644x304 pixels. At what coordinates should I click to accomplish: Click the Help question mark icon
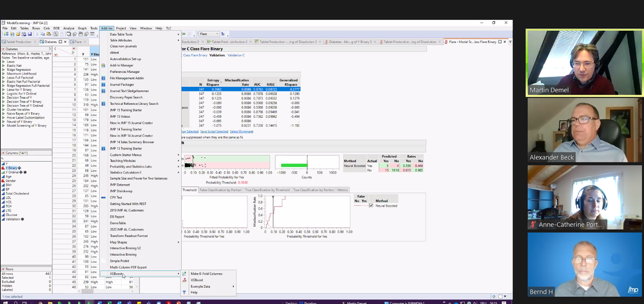click(184, 292)
